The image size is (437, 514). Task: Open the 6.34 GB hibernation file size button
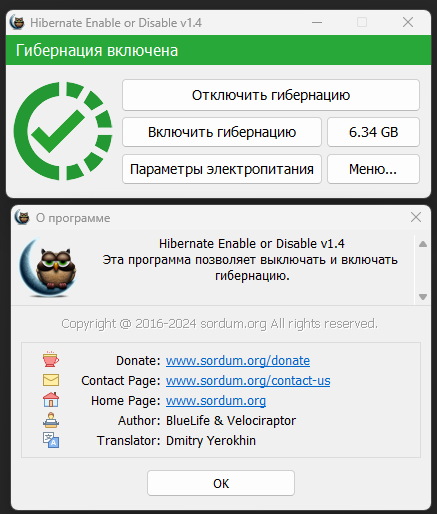click(373, 132)
